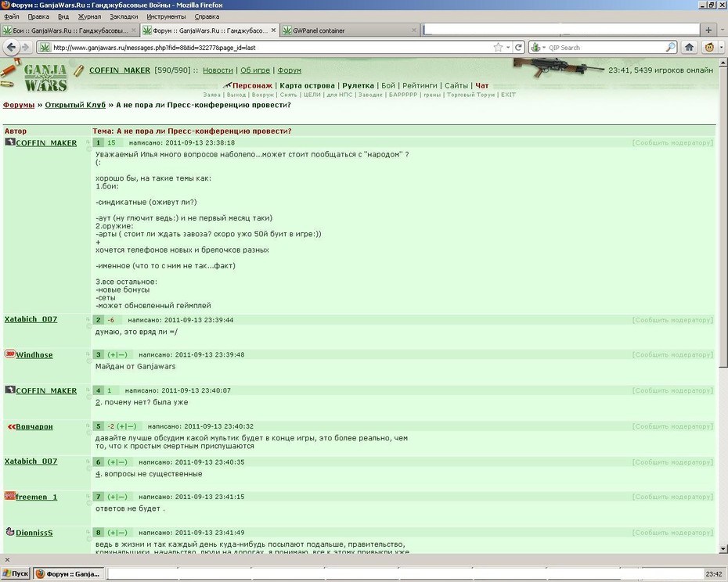This screenshot has width=728, height=582.
Task: Click the avatar icon beside DionnissS
Action: 9,532
